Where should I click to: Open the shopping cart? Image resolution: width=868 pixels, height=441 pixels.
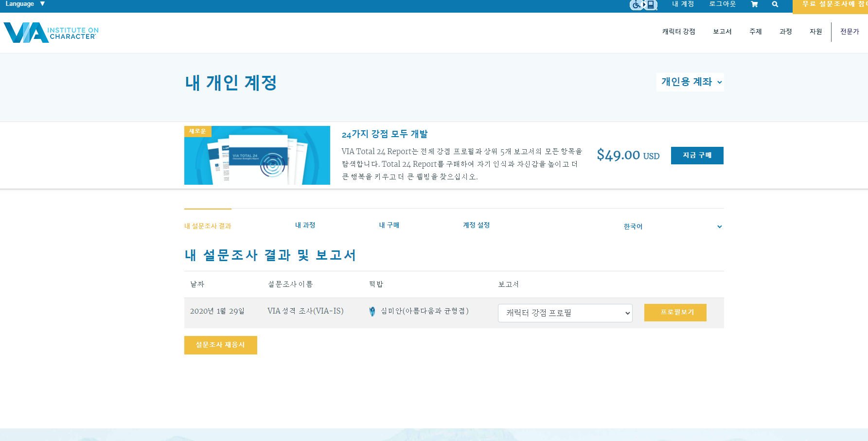coord(754,4)
